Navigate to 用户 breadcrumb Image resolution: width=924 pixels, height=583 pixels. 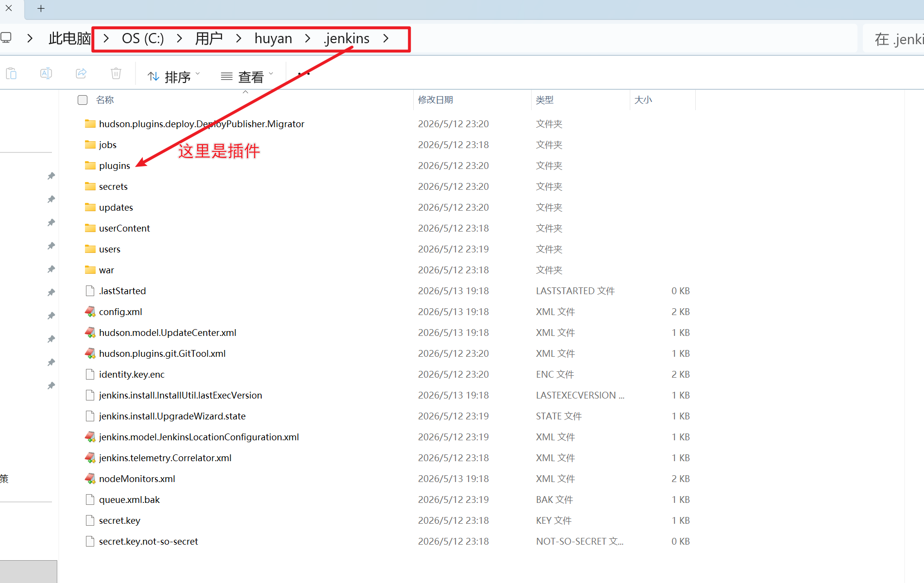tap(209, 38)
